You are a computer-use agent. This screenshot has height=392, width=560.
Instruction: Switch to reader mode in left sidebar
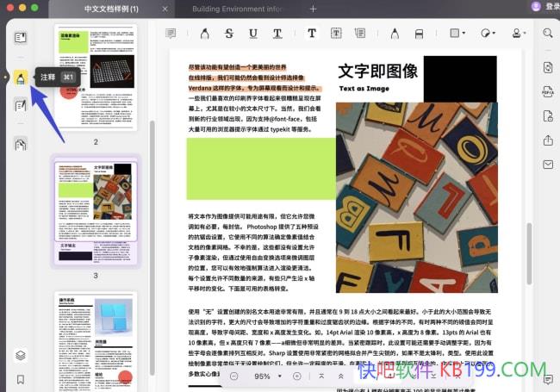click(x=21, y=37)
